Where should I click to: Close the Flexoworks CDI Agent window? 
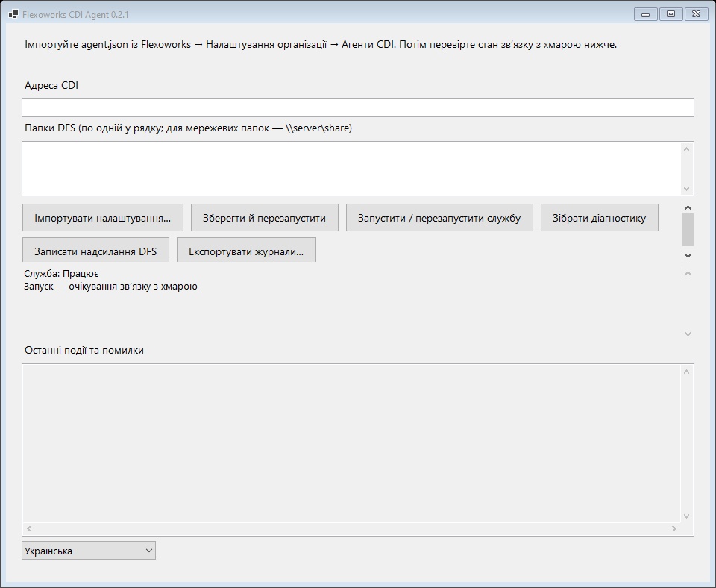pyautogui.click(x=697, y=14)
